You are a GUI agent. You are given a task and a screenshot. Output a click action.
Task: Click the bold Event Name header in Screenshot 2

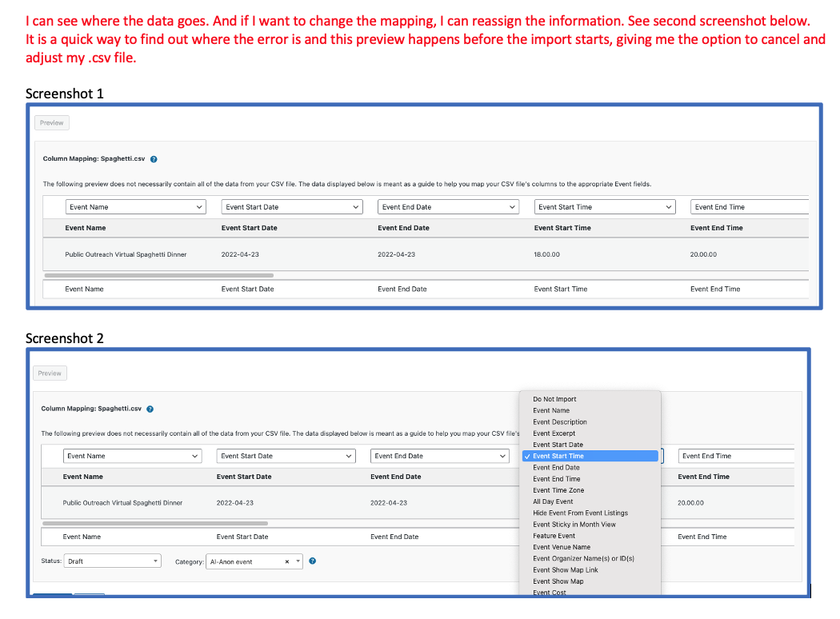tap(83, 477)
